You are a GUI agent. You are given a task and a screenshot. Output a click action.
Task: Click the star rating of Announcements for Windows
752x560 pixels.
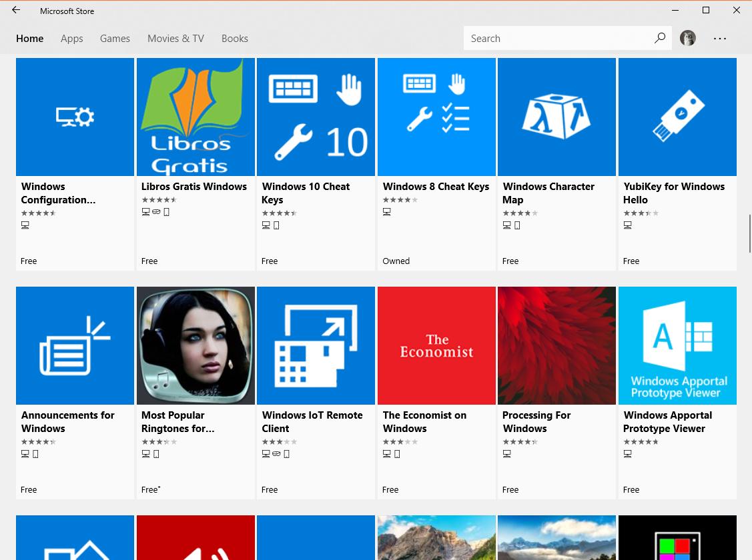tap(39, 441)
